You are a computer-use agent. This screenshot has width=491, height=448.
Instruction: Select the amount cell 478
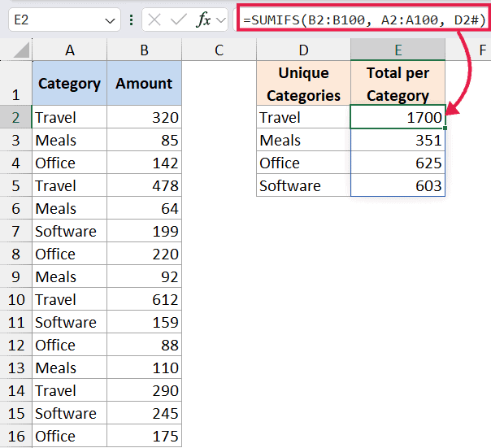pyautogui.click(x=144, y=185)
